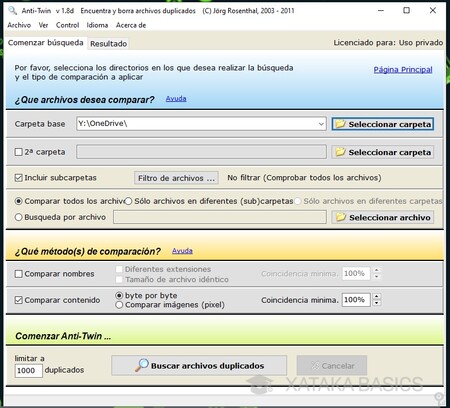
Task: Switch to Comenzar búsqueda tab
Action: (46, 43)
